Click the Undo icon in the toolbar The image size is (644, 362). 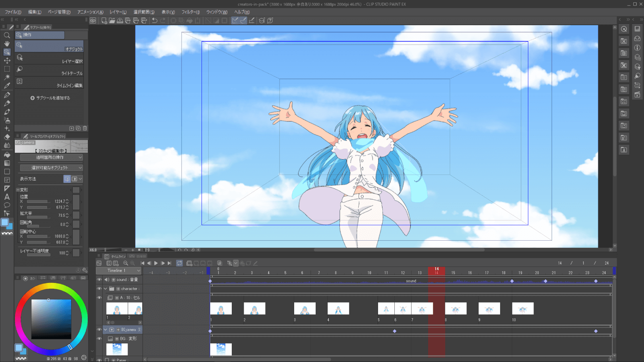155,21
